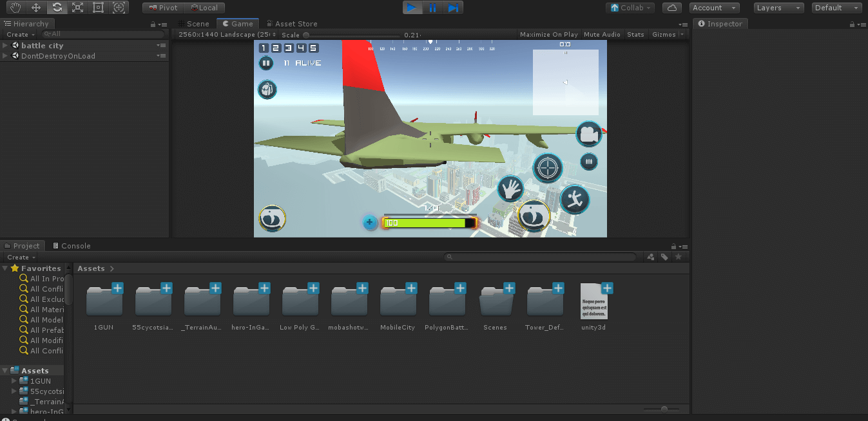
Task: Toggle Gizmos in Game view
Action: coord(663,35)
